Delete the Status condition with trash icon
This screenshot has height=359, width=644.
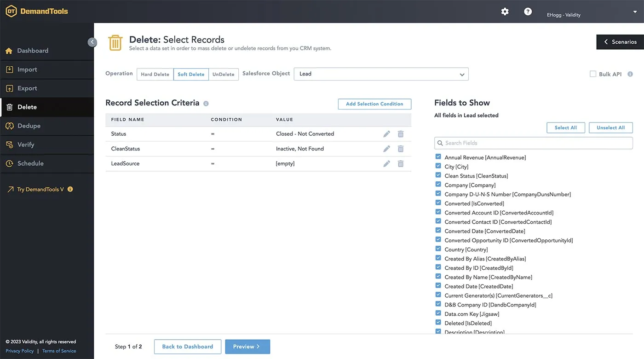[401, 134]
